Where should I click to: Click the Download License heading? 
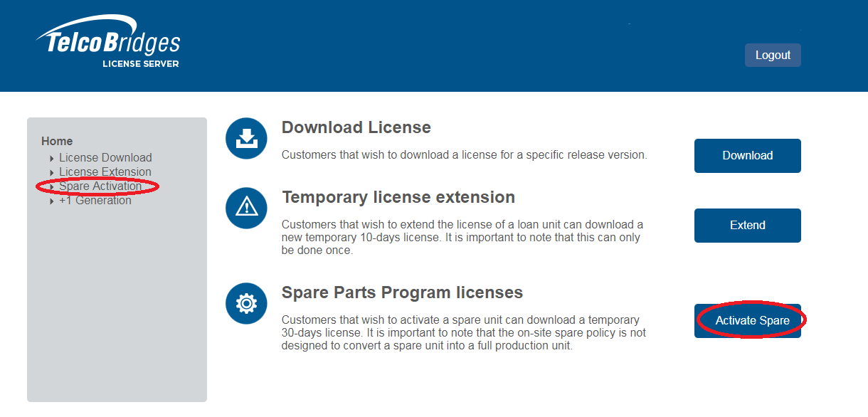[x=356, y=128]
